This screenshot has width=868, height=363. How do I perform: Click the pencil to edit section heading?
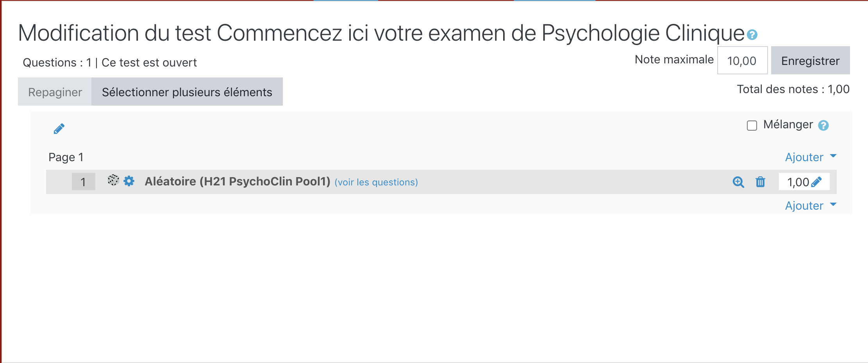(x=59, y=129)
